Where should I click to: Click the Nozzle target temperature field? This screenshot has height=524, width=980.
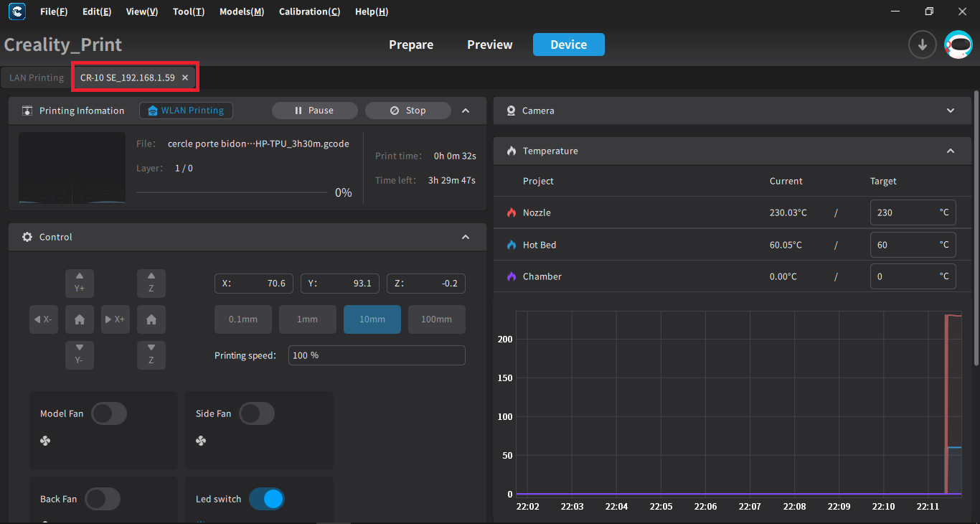(x=913, y=212)
